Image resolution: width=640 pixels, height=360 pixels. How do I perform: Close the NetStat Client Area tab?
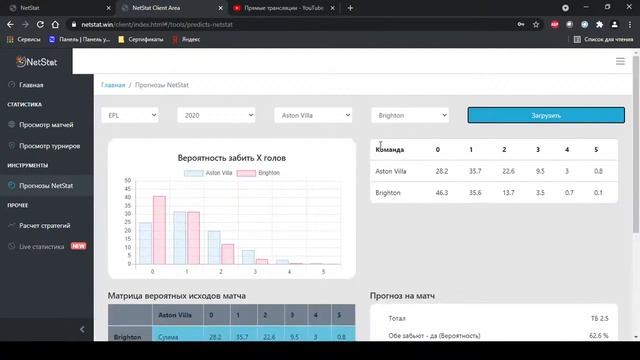click(220, 8)
